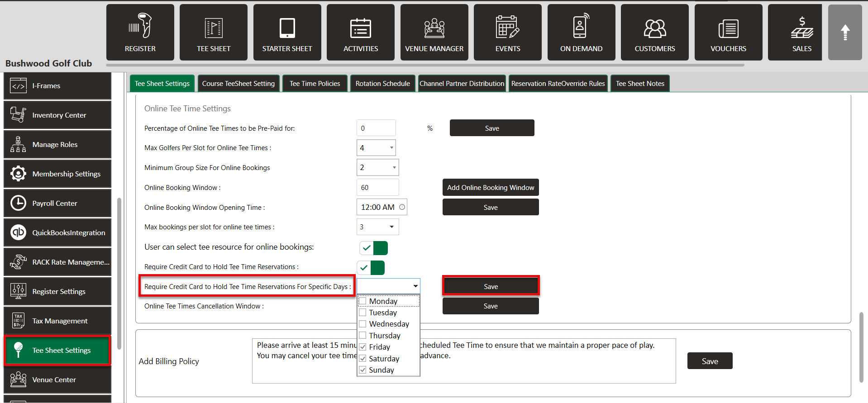This screenshot has width=868, height=403.
Task: Click the Online Booking Window input field
Action: tap(377, 188)
